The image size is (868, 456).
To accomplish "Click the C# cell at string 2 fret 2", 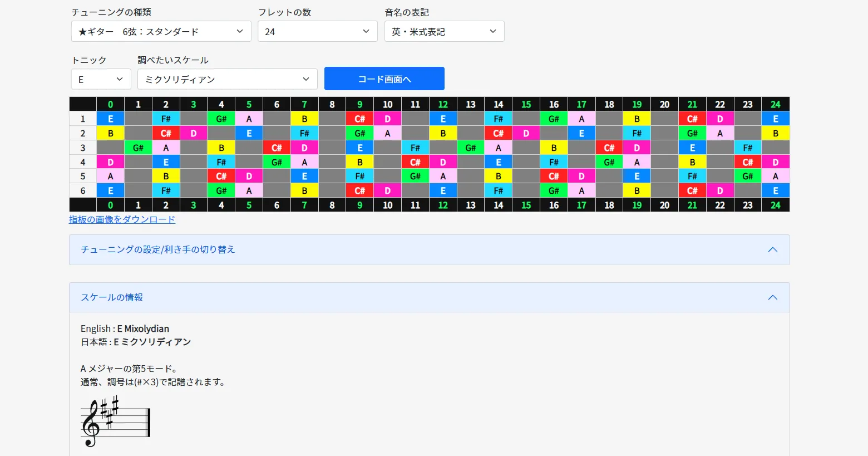I will coord(166,133).
